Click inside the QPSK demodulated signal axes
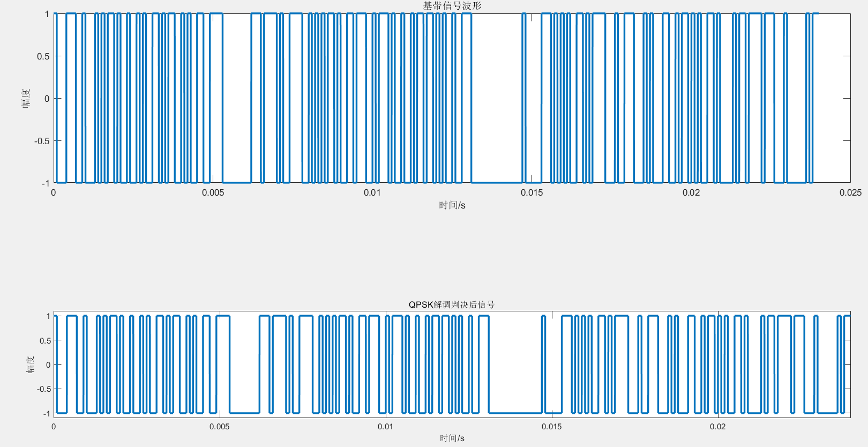This screenshot has width=868, height=447. click(x=452, y=364)
